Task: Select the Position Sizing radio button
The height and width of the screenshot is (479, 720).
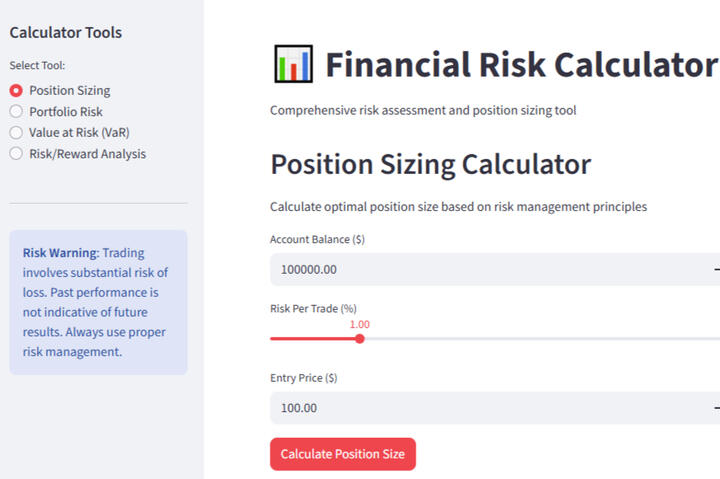Action: click(x=16, y=91)
